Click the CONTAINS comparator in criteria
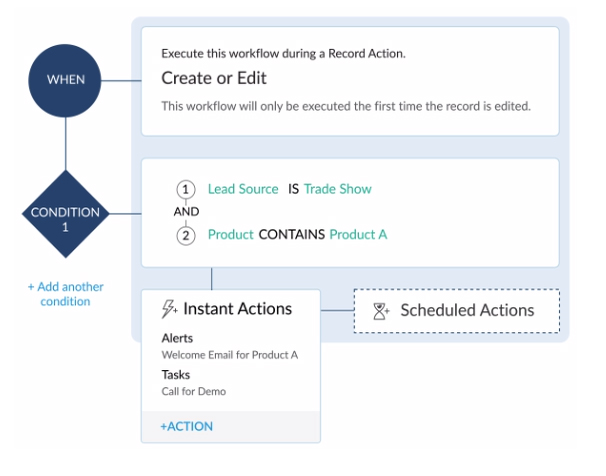This screenshot has height=476, width=606. pos(293,235)
